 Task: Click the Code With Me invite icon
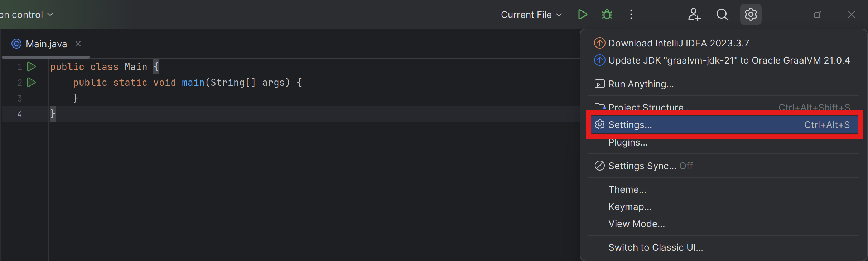(694, 14)
